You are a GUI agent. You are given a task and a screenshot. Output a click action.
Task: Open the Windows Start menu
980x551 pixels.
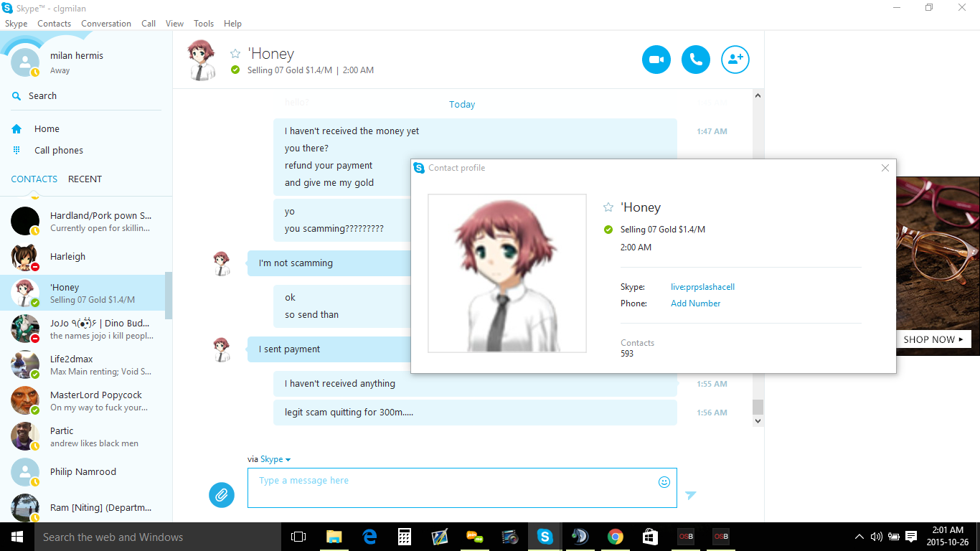coord(17,537)
